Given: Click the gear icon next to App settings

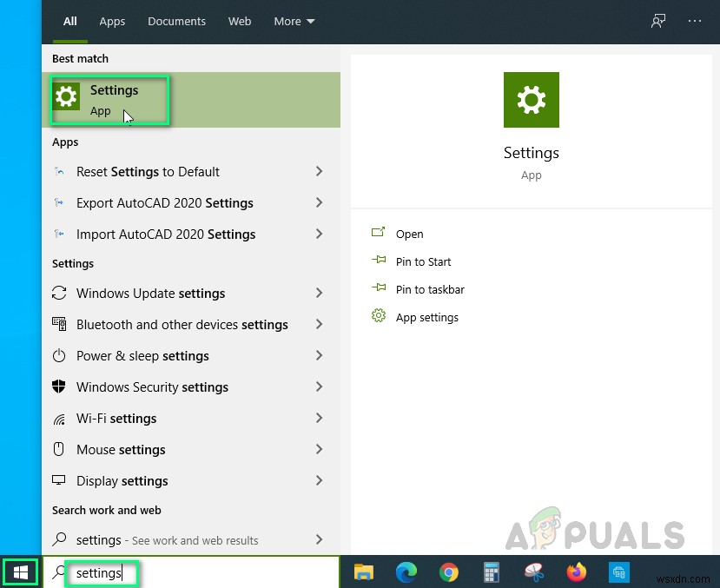Looking at the screenshot, I should click(x=379, y=317).
